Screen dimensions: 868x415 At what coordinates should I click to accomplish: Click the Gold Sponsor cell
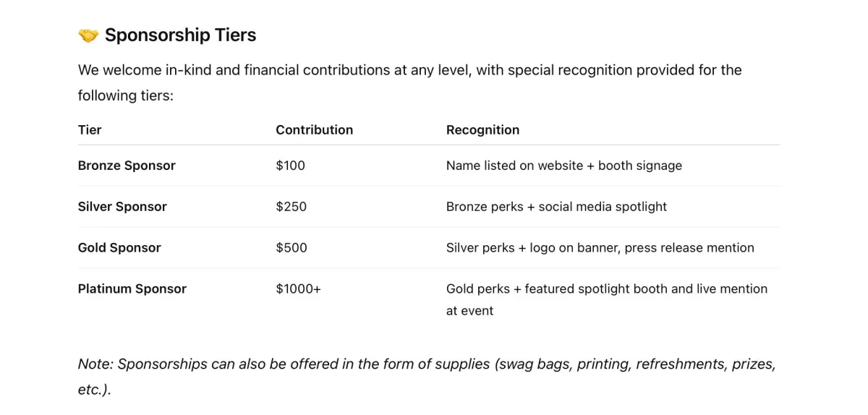pos(119,248)
